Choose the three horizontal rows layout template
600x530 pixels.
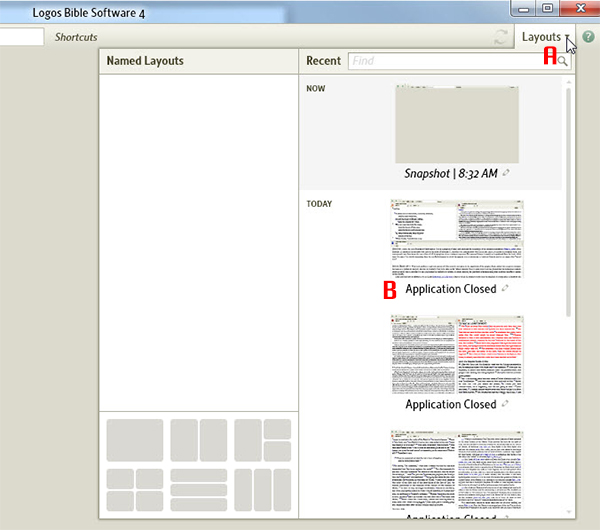[199, 490]
